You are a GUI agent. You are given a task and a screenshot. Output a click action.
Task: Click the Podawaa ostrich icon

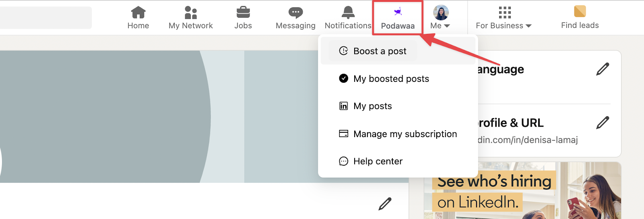point(398,11)
